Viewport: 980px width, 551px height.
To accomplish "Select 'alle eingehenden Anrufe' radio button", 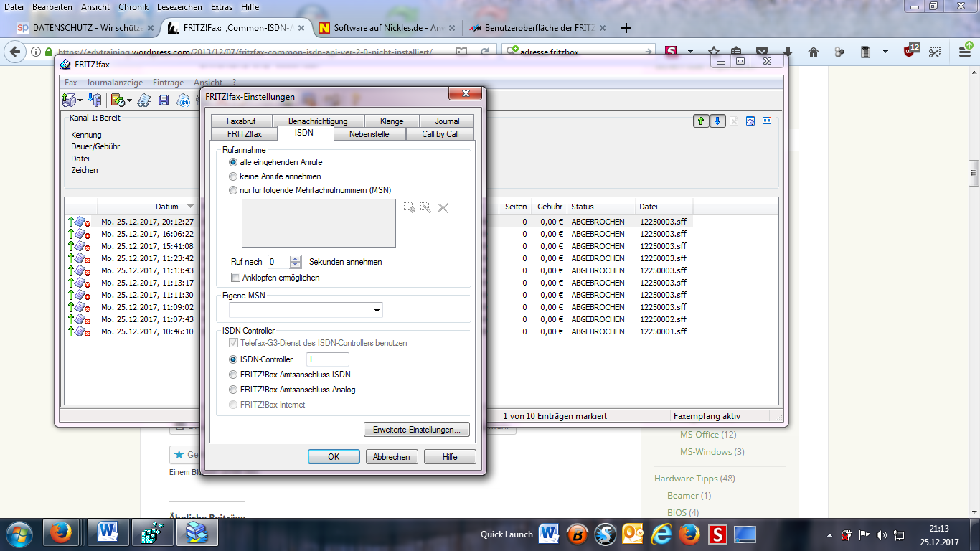I will (233, 162).
